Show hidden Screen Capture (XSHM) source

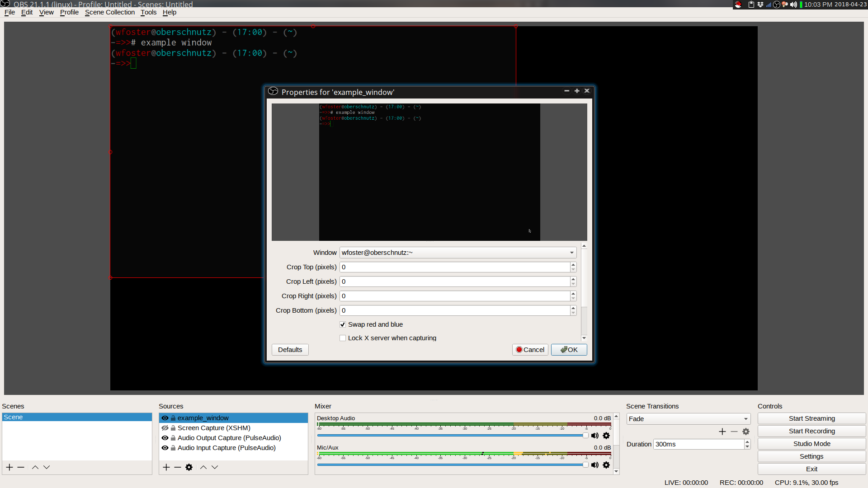[x=165, y=428]
